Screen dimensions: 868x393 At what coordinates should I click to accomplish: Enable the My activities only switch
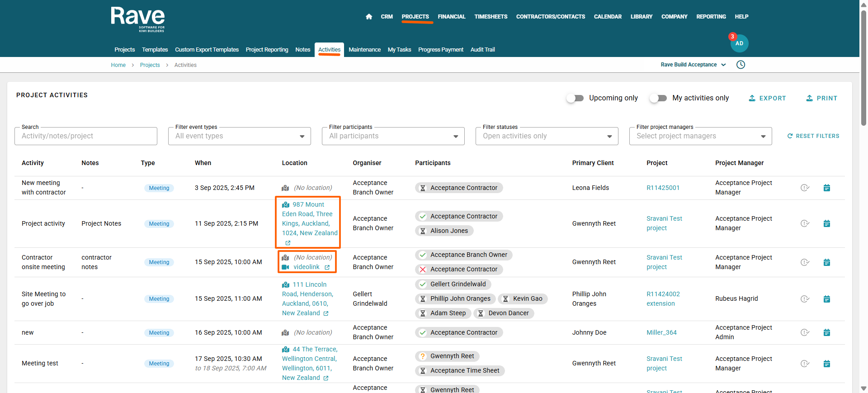[x=658, y=98]
